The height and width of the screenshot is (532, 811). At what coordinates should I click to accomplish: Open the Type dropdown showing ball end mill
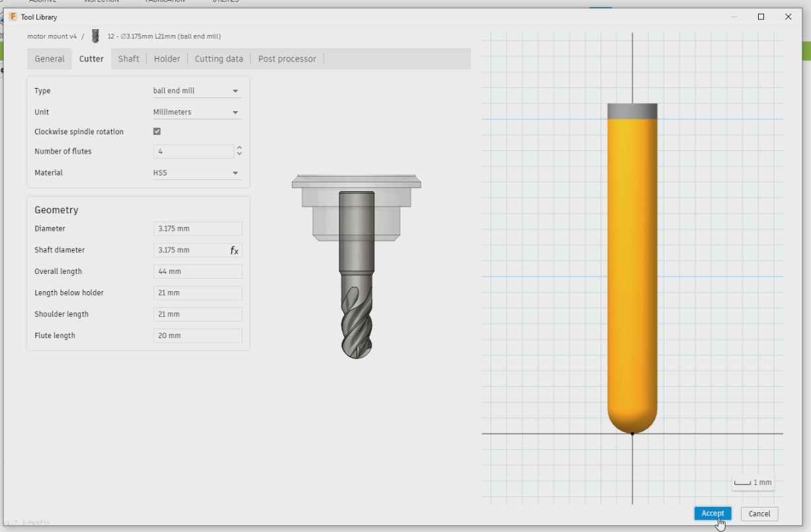point(197,91)
